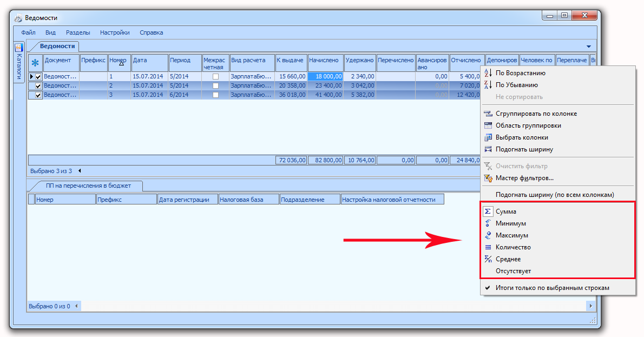This screenshot has width=644, height=337.
Task: Click the Мастер фильтров funnel icon
Action: coord(488,178)
